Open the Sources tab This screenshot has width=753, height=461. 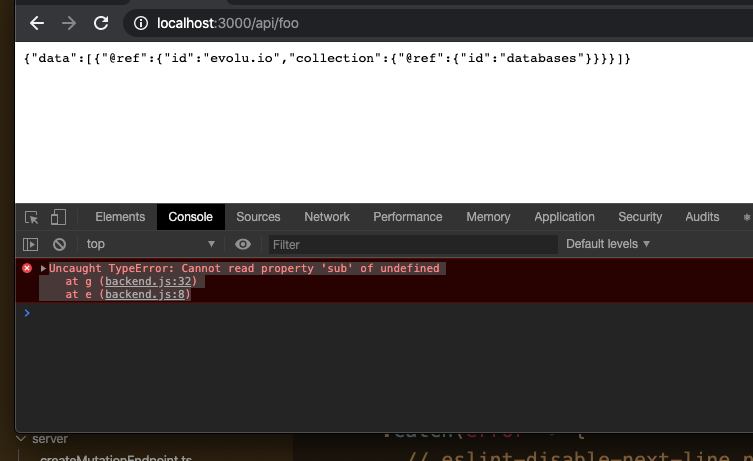[258, 217]
